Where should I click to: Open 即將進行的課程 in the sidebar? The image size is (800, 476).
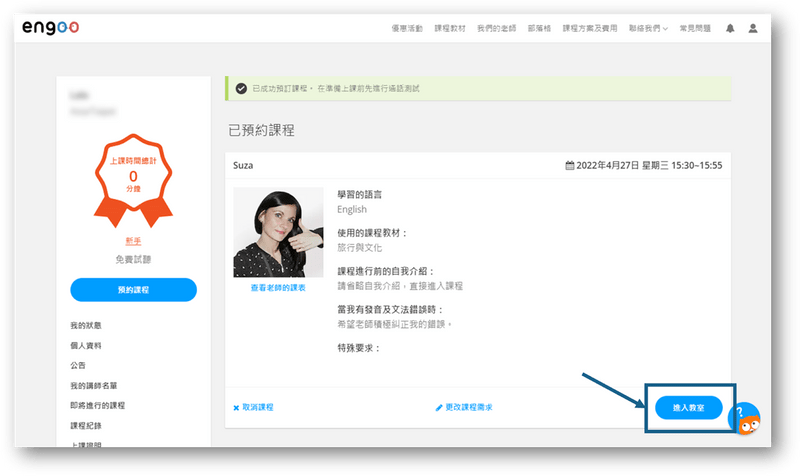[x=97, y=405]
